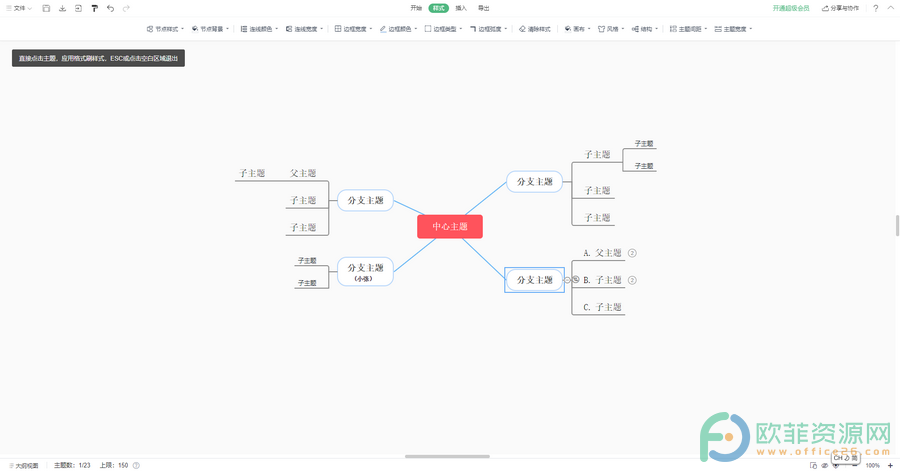Click the undo arrow
Viewport: 900px width, 471px height.
(x=110, y=8)
